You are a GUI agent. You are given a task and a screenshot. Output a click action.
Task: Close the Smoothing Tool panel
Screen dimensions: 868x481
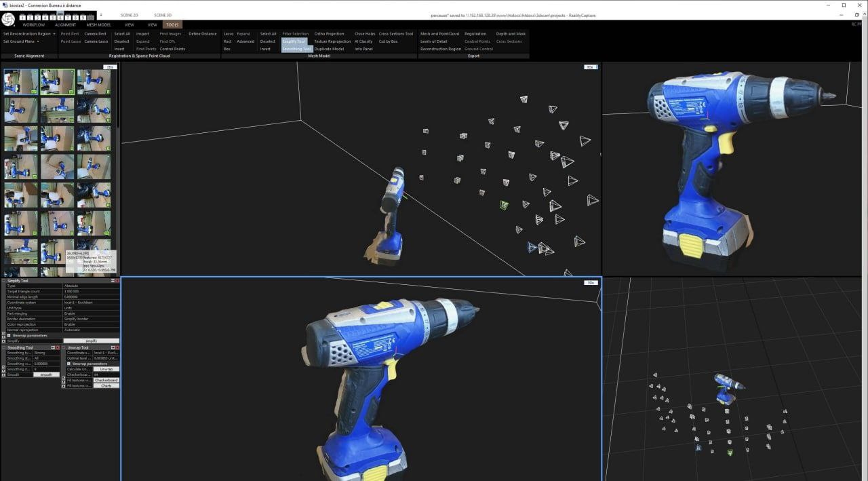(58, 347)
